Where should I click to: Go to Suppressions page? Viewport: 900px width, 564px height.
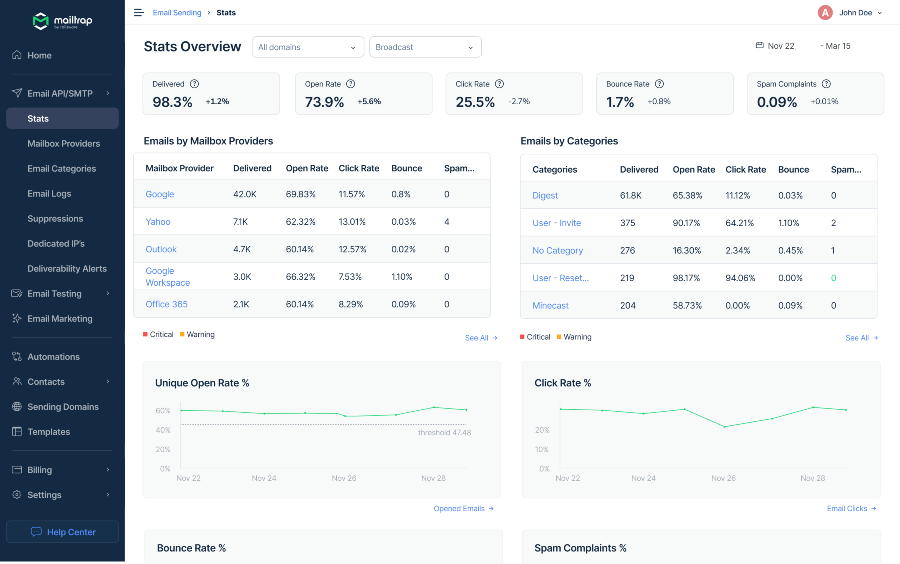click(x=55, y=219)
